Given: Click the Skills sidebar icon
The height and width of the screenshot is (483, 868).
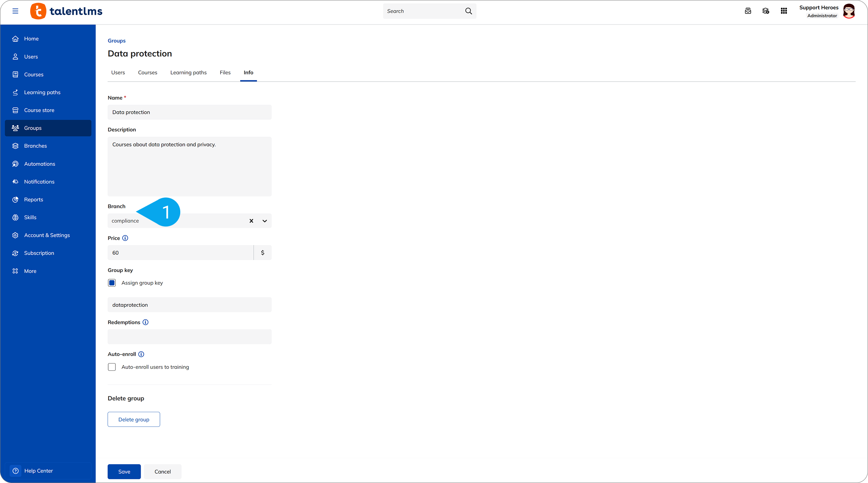Looking at the screenshot, I should click(x=15, y=217).
